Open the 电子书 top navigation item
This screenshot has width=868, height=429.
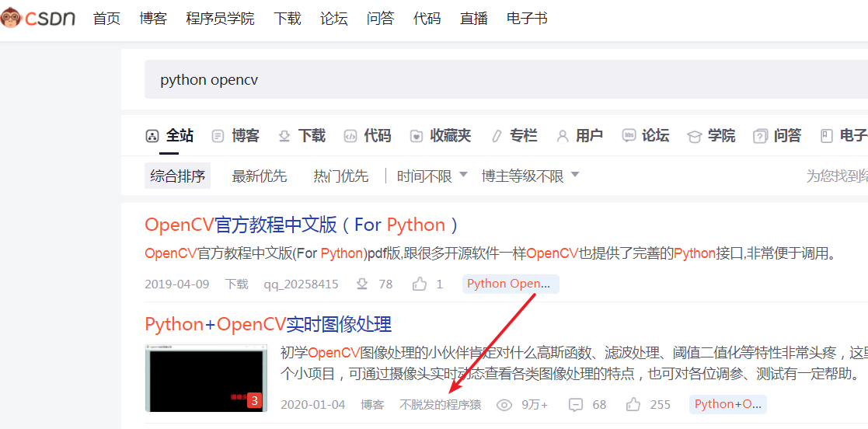(527, 19)
